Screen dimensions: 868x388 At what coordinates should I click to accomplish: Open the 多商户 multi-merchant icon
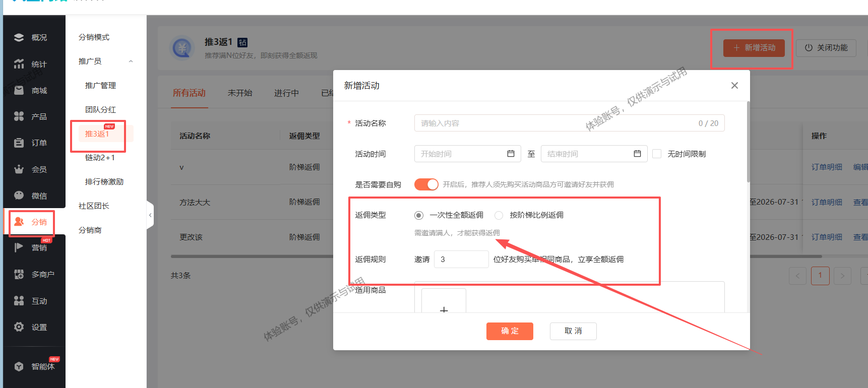click(19, 274)
